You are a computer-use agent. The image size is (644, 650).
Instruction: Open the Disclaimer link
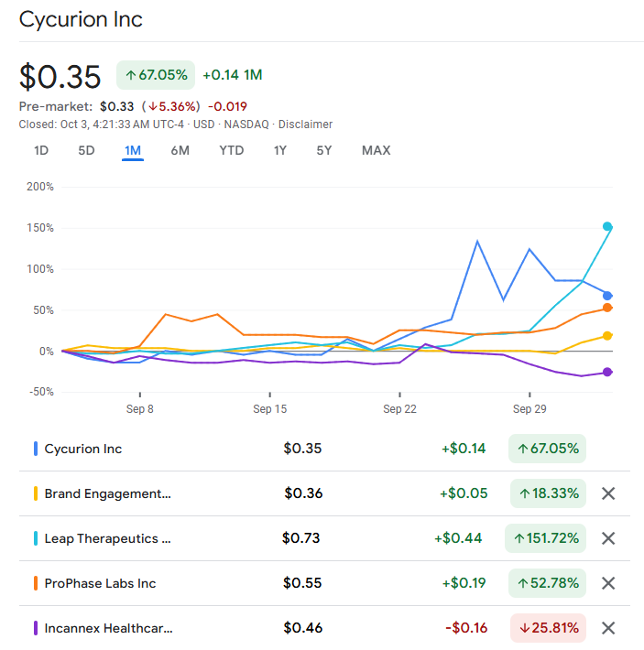click(x=305, y=125)
